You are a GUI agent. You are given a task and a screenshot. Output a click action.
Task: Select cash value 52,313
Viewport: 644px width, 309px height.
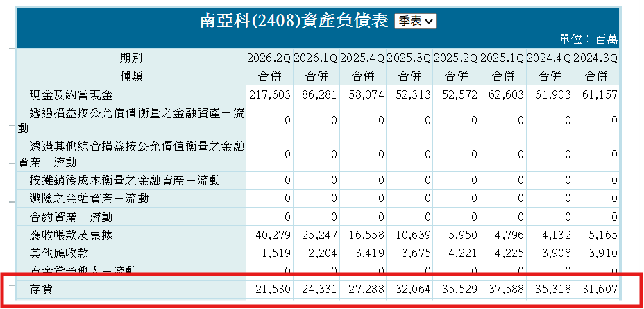(413, 95)
